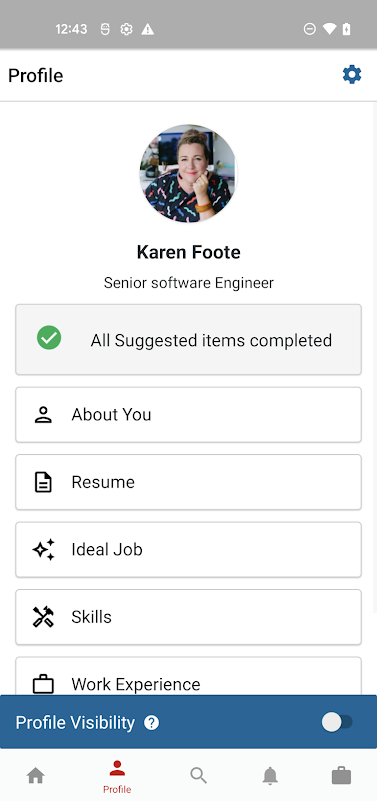Tap the Wi-Fi status bar icon
The width and height of the screenshot is (377, 801).
tap(329, 29)
